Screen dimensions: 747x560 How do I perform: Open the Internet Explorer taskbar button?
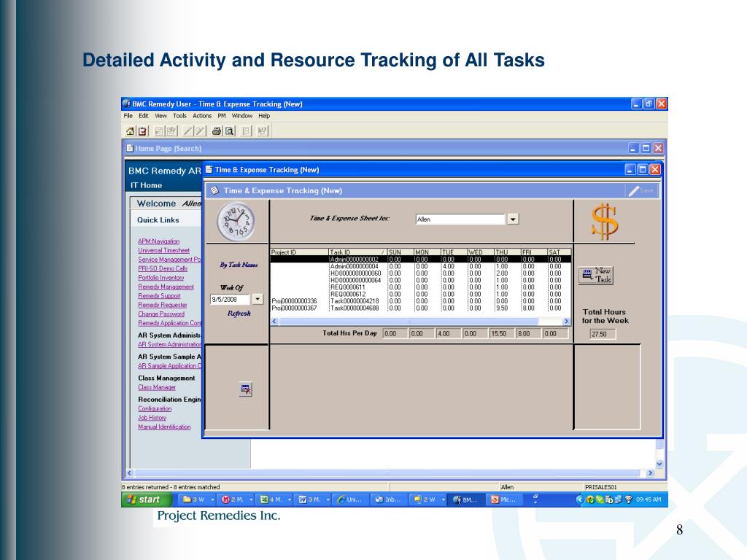point(349,499)
